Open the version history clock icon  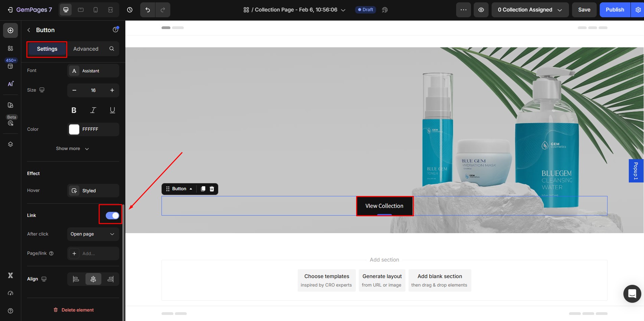click(x=130, y=10)
